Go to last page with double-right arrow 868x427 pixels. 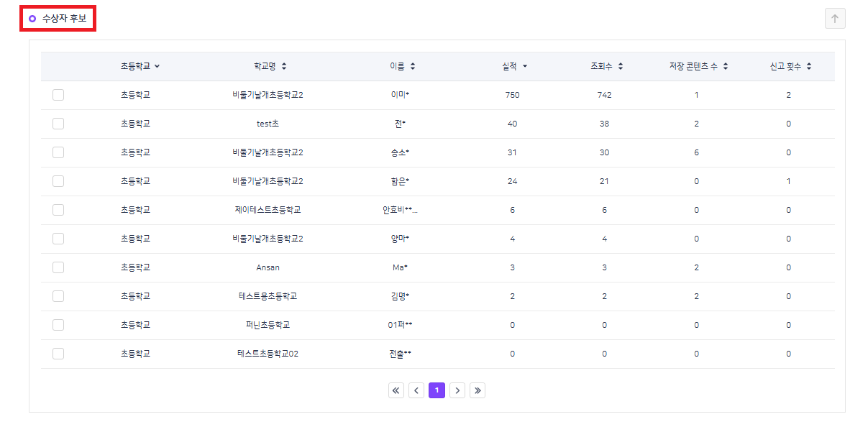(x=478, y=390)
